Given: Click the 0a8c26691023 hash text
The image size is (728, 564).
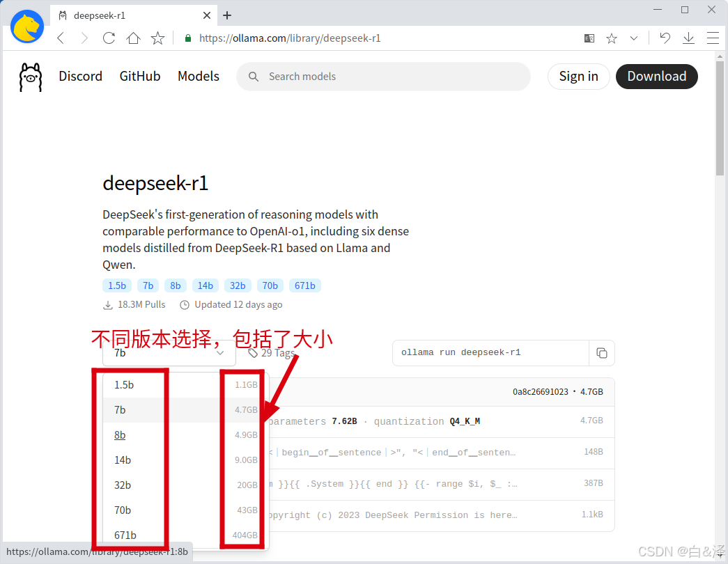Looking at the screenshot, I should pyautogui.click(x=541, y=392).
